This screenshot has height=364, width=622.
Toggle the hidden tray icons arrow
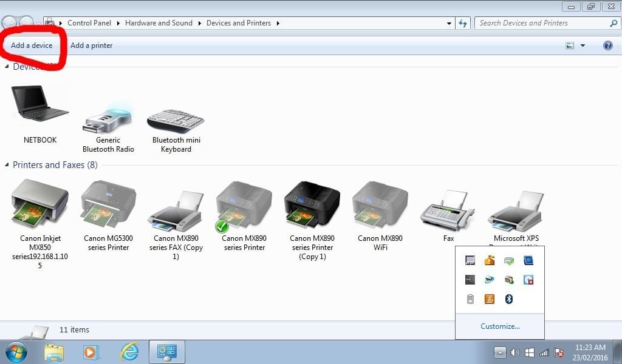tap(500, 352)
